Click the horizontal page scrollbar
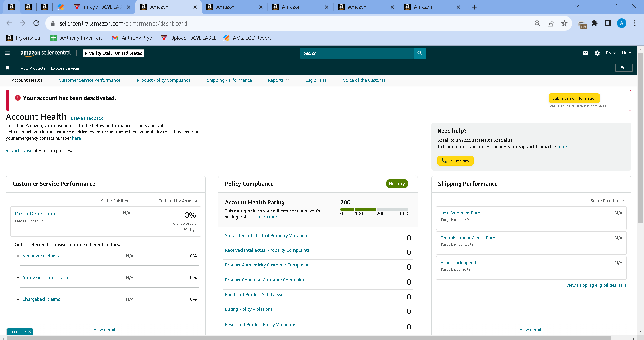Viewport: 644px width, 340px height. coord(309,338)
